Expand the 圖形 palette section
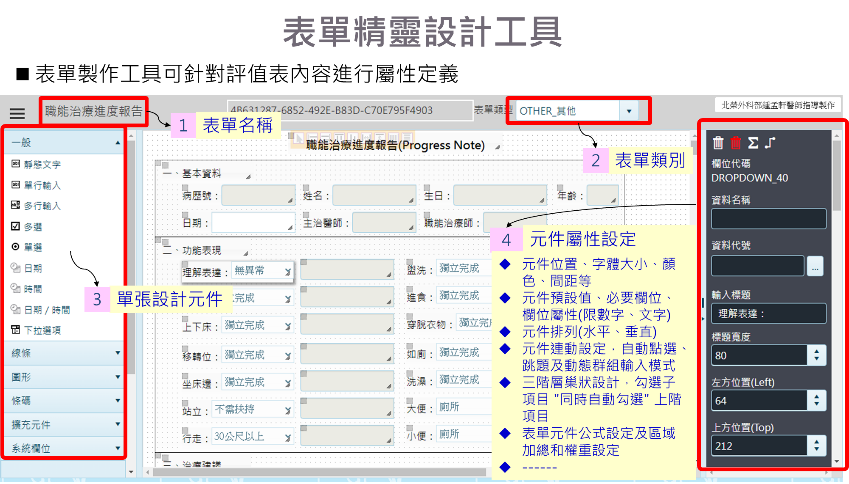849x484 pixels. [65, 377]
